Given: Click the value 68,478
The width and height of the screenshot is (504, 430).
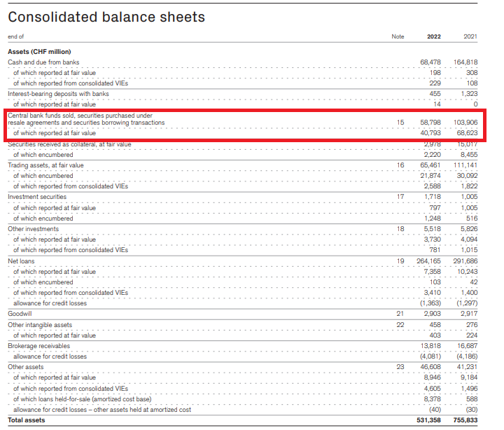Looking at the screenshot, I should [x=430, y=62].
